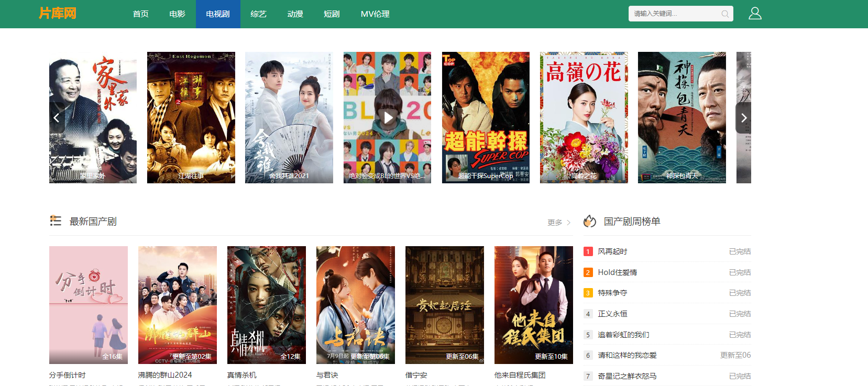Screen dimensions: 868x386
Task: Click the rank 5 number badge
Action: (588, 335)
